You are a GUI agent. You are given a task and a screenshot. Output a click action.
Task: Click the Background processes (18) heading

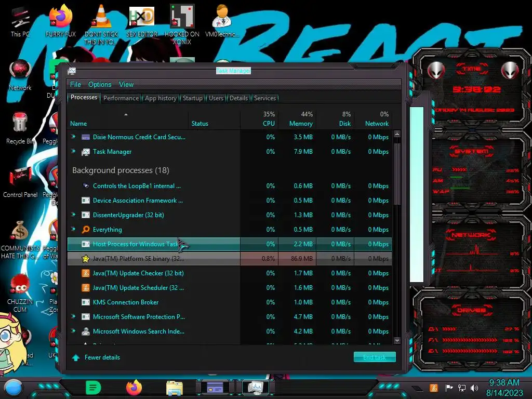[121, 170]
